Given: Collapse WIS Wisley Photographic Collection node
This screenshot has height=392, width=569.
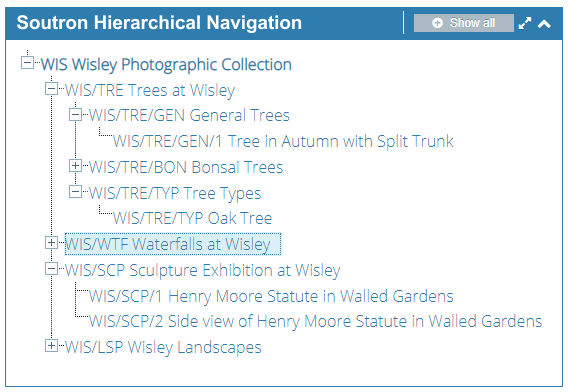Looking at the screenshot, I should click(x=27, y=62).
